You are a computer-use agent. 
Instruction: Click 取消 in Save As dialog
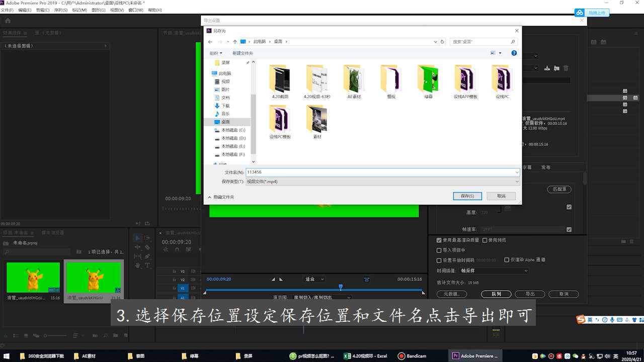[x=502, y=196]
